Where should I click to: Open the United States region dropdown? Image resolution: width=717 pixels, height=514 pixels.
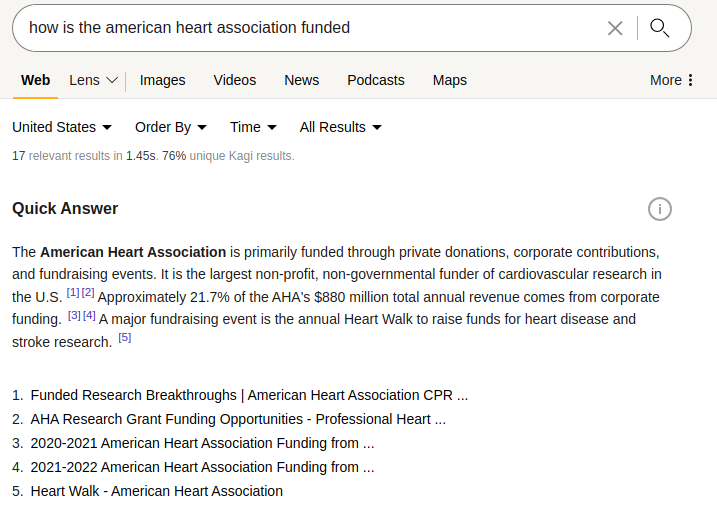point(62,127)
